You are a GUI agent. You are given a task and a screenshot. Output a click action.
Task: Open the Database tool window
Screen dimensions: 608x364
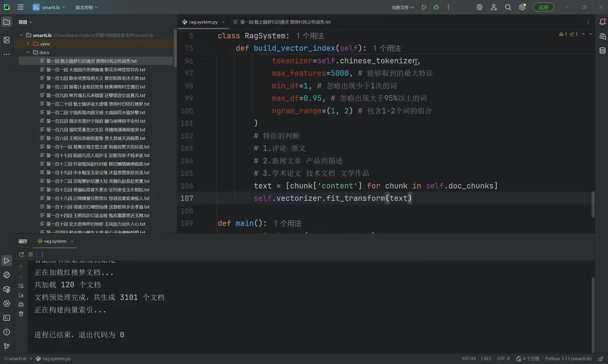pyautogui.click(x=602, y=51)
